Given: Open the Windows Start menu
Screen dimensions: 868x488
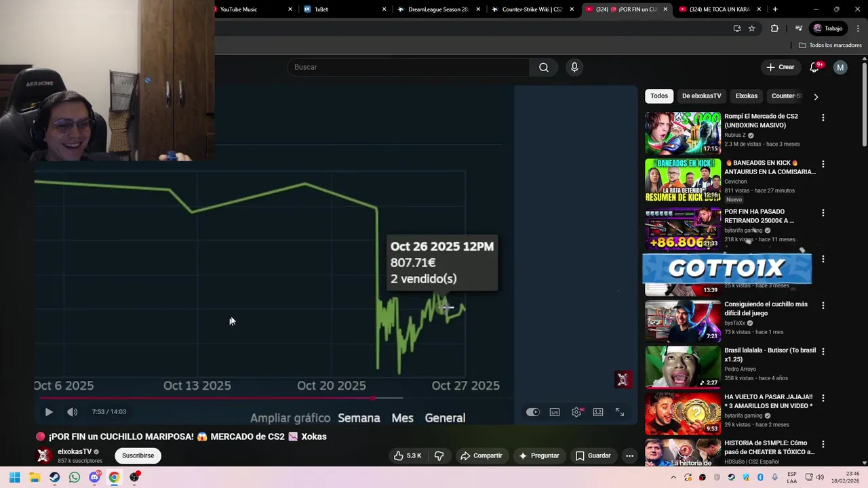Looking at the screenshot, I should [x=15, y=477].
